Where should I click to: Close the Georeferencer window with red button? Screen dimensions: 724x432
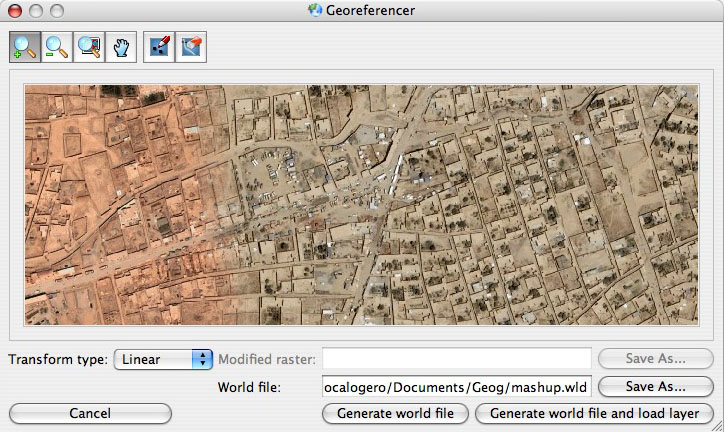coord(15,11)
